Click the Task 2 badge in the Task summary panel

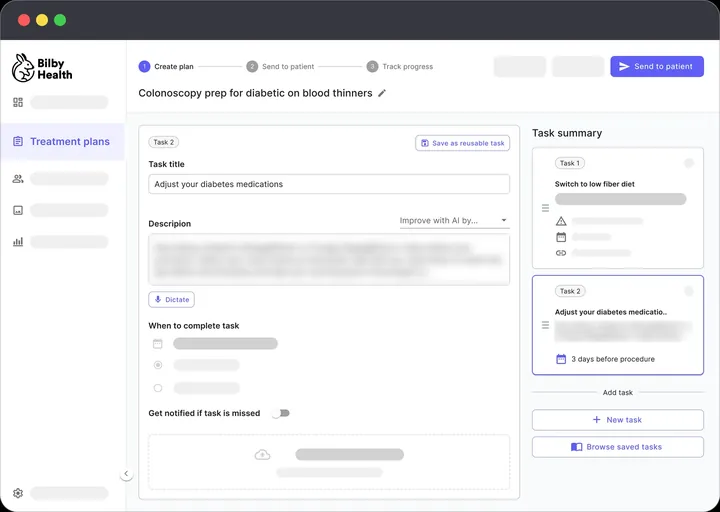[x=570, y=291]
